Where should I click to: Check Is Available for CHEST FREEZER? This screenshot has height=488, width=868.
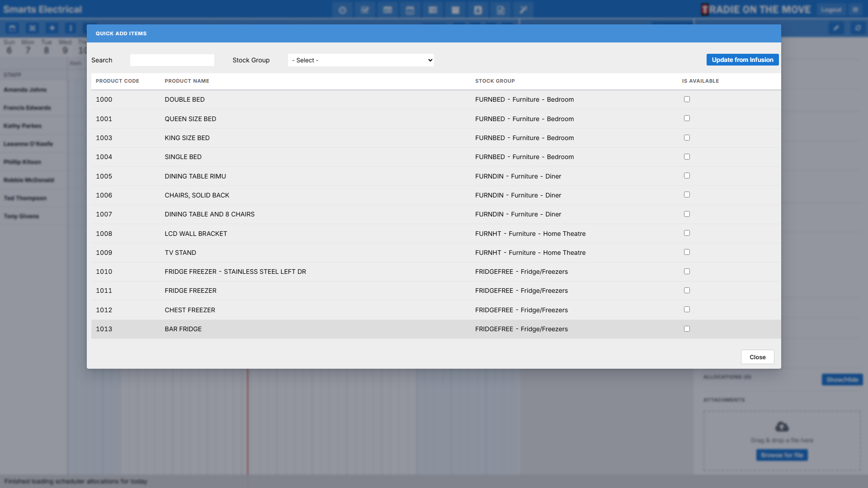(687, 310)
